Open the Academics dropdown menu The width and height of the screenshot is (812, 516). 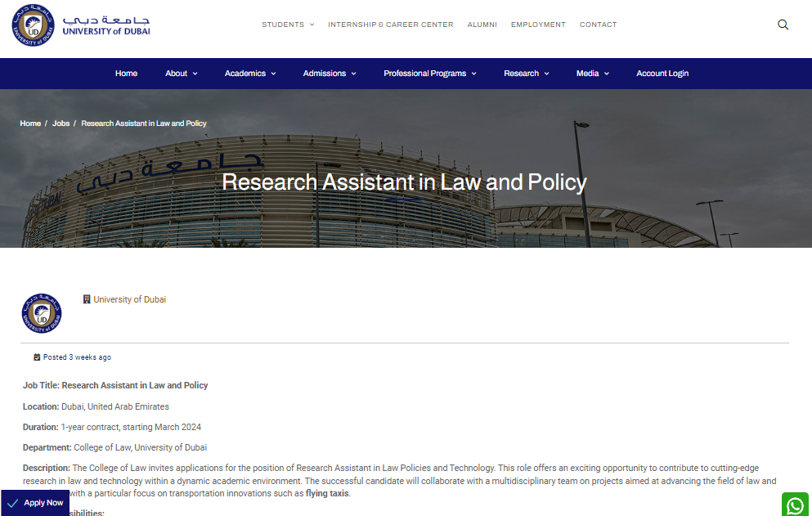(x=250, y=74)
